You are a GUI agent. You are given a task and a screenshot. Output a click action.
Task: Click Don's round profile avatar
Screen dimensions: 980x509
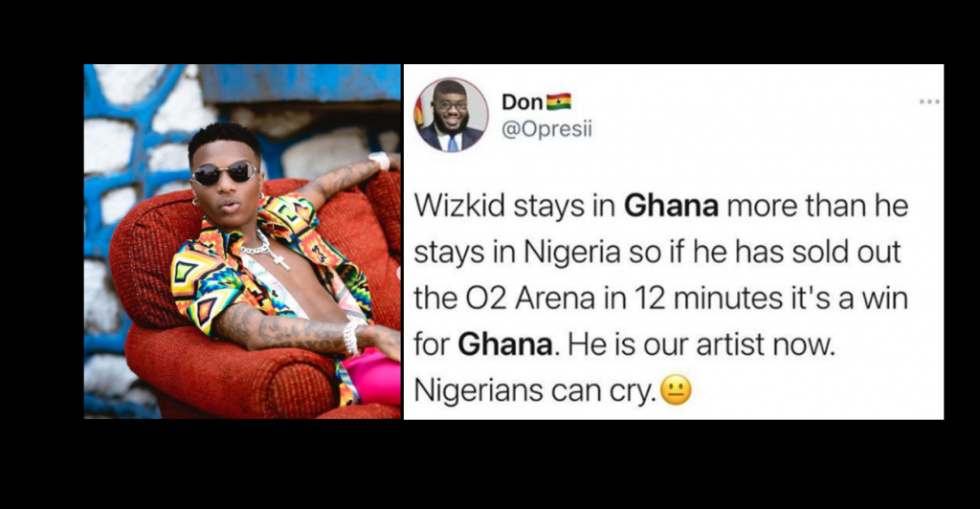click(451, 115)
